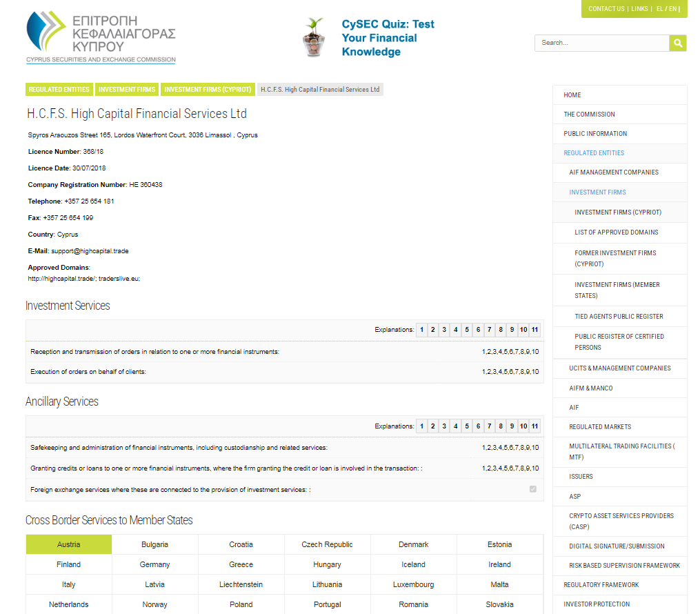Select HOME in the side menu
This screenshot has height=614, width=700.
[619, 95]
